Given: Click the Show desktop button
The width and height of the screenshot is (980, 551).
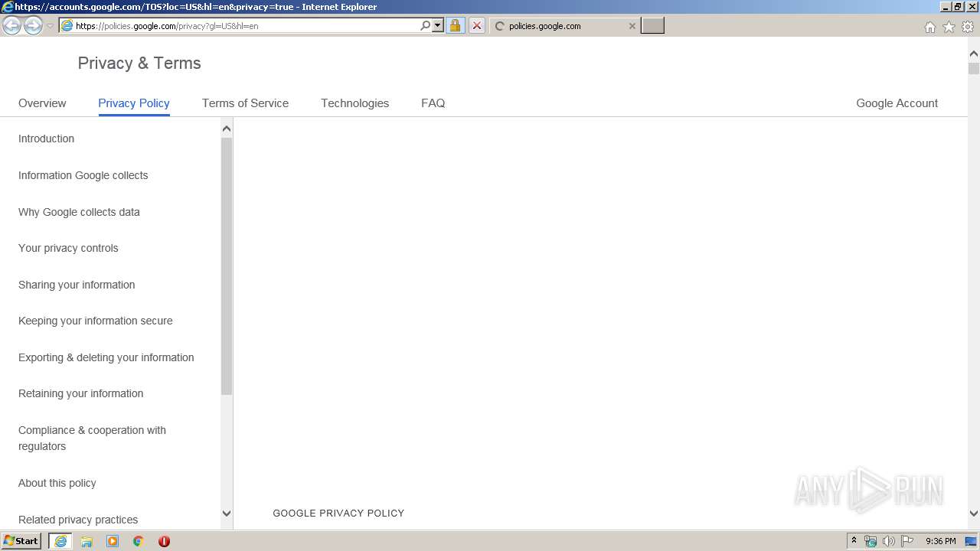Looking at the screenshot, I should (x=972, y=541).
